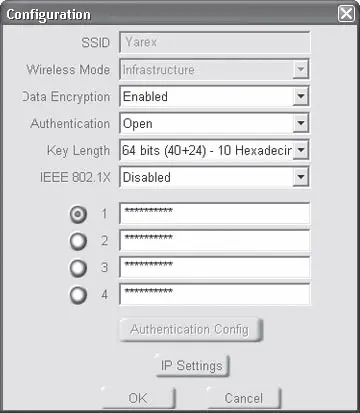Click inside key 4 password field
The height and width of the screenshot is (413, 360).
pyautogui.click(x=215, y=294)
